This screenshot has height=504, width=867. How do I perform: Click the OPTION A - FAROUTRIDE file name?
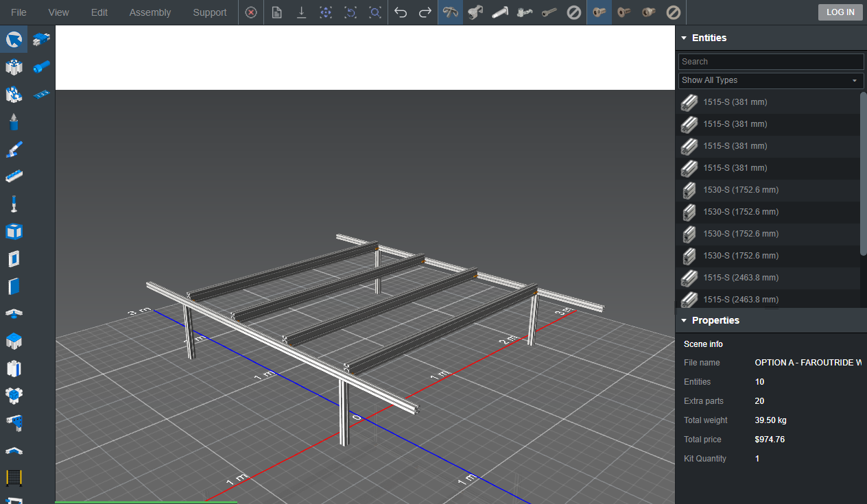[x=808, y=363]
